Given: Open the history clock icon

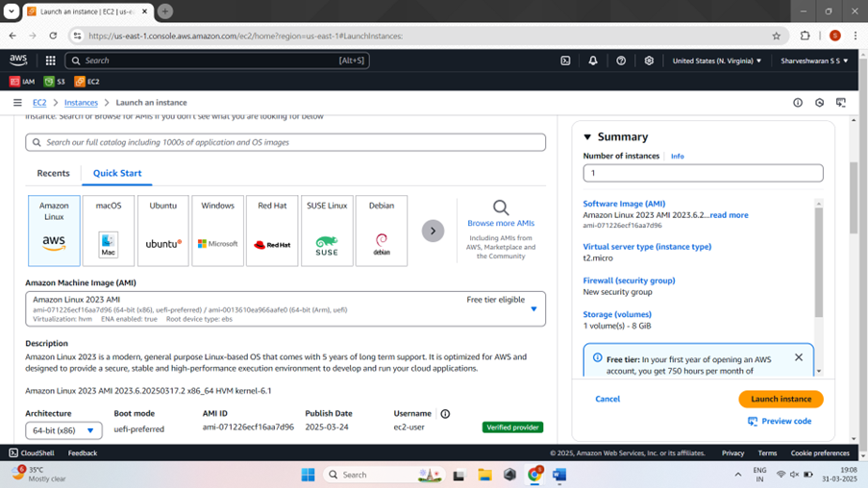Looking at the screenshot, I should coord(819,103).
